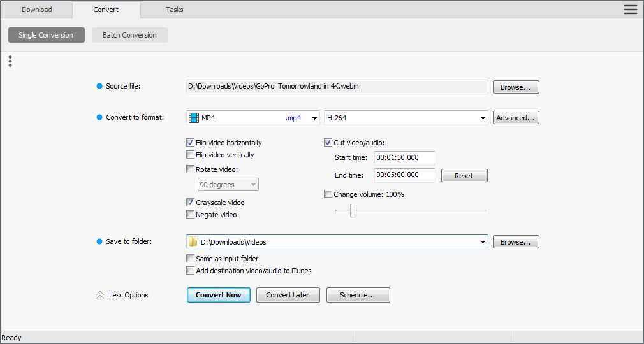Open the hamburger main menu
644x344 pixels.
pos(630,9)
